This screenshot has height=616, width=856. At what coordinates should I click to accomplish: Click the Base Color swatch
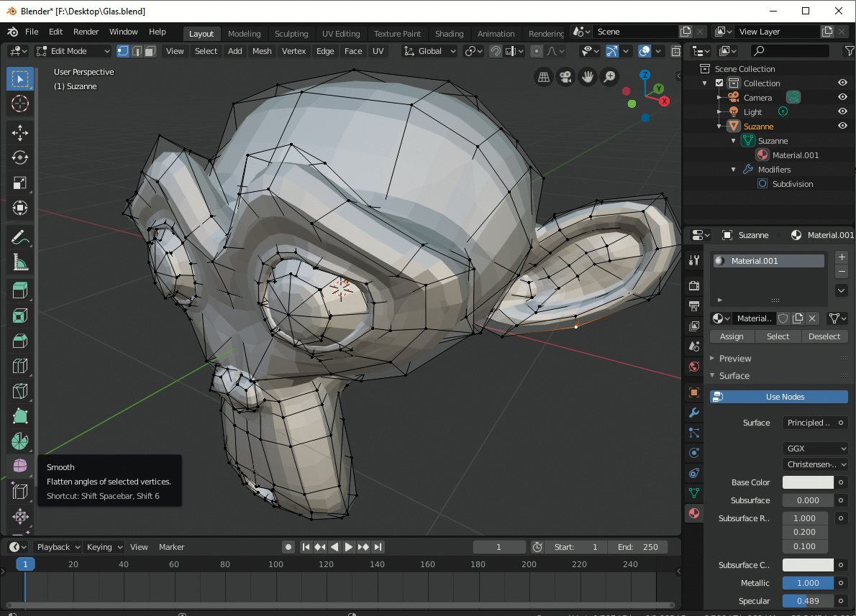(807, 483)
